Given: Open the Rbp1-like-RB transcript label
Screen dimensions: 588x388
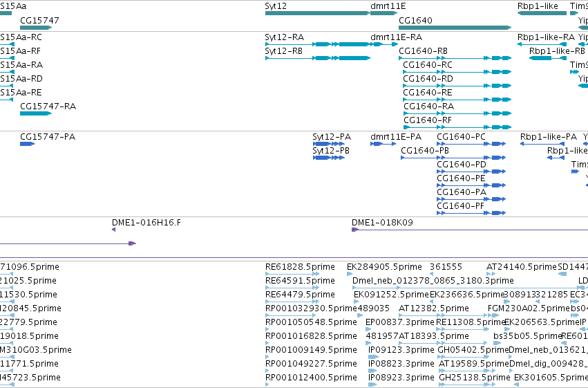Looking at the screenshot, I should pyautogui.click(x=557, y=51).
